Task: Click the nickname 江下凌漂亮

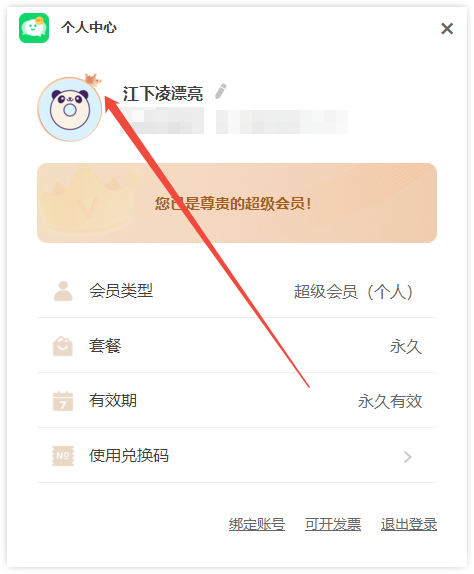Action: point(163,93)
